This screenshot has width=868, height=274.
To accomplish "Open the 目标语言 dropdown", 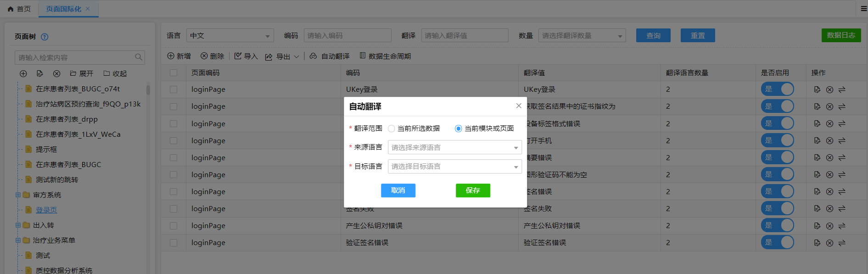I will (x=454, y=166).
